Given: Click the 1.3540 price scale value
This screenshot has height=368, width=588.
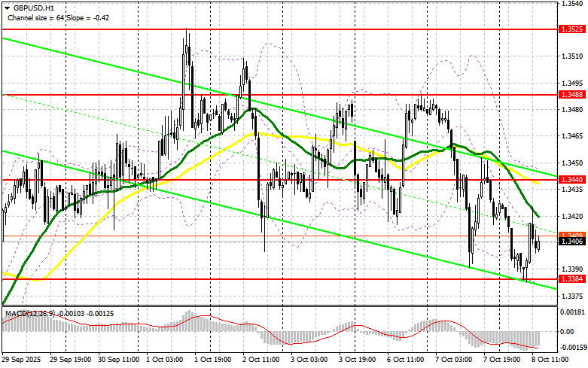Looking at the screenshot, I should [x=572, y=4].
